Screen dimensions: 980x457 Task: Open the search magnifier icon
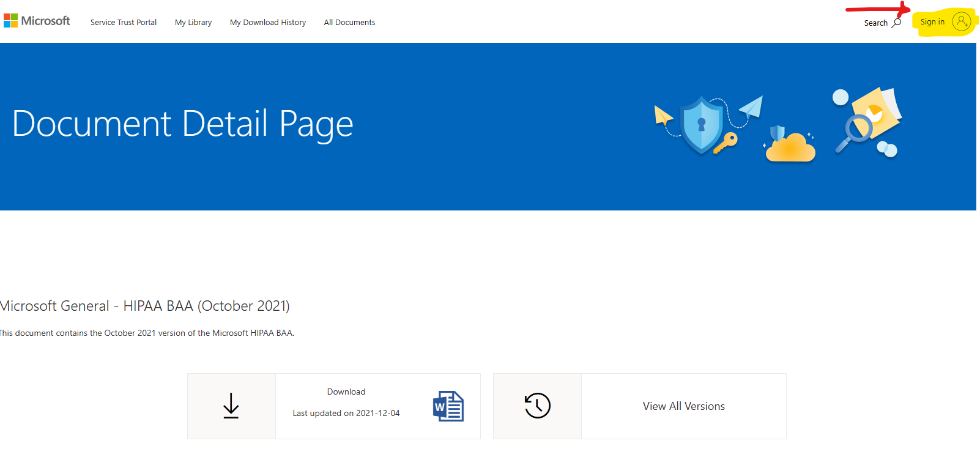(x=897, y=23)
